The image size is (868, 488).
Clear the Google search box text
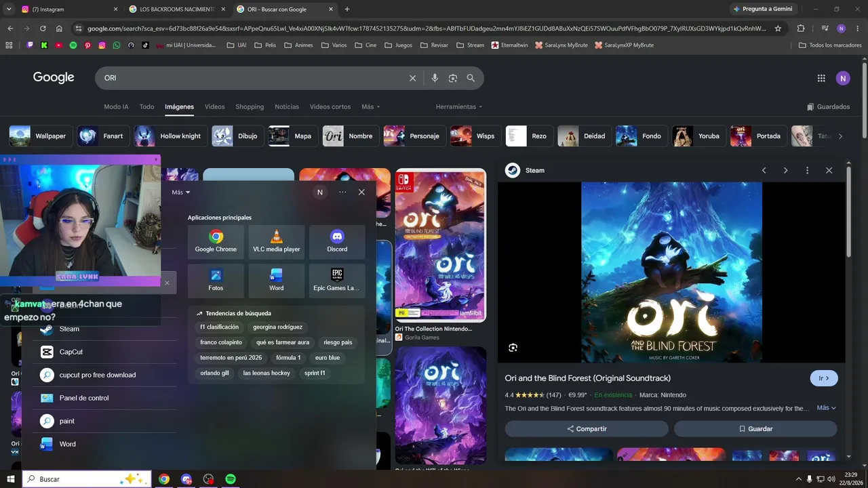[x=412, y=78]
